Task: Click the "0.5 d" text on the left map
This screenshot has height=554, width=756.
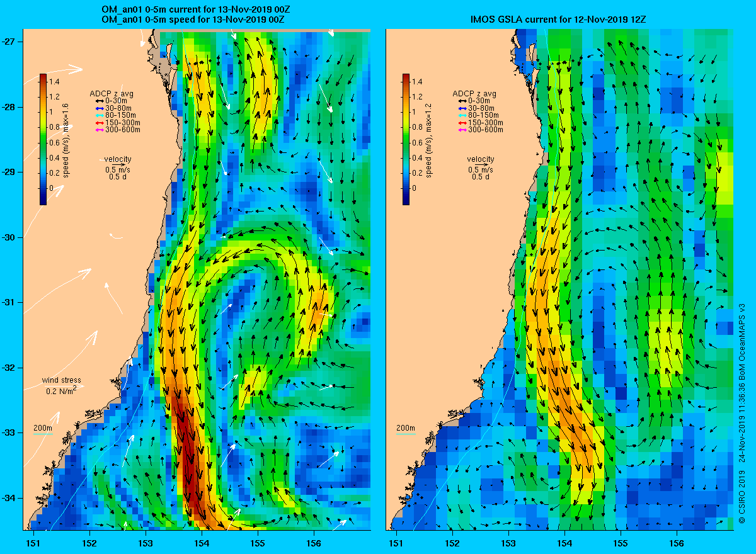Action: [x=118, y=176]
